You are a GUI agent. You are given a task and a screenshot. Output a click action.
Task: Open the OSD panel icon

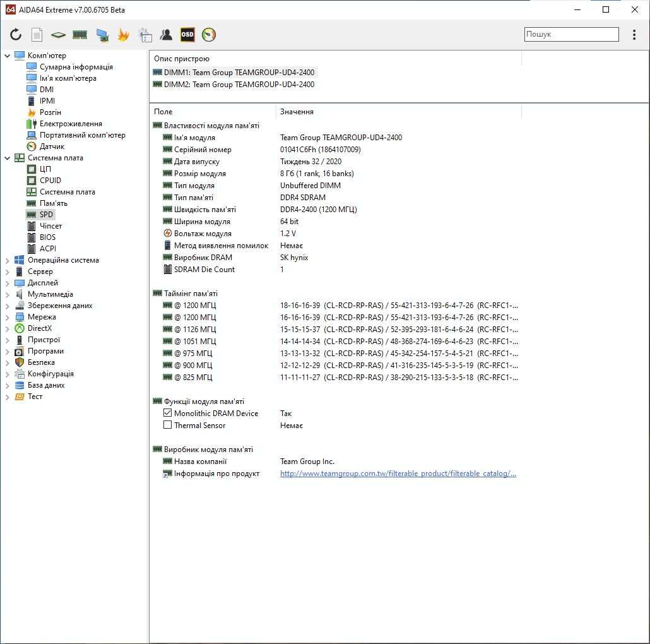[187, 35]
